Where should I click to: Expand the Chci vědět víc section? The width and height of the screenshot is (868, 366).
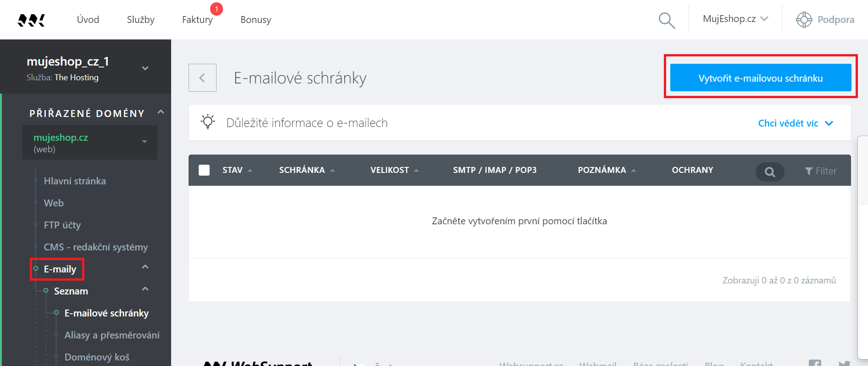[795, 123]
